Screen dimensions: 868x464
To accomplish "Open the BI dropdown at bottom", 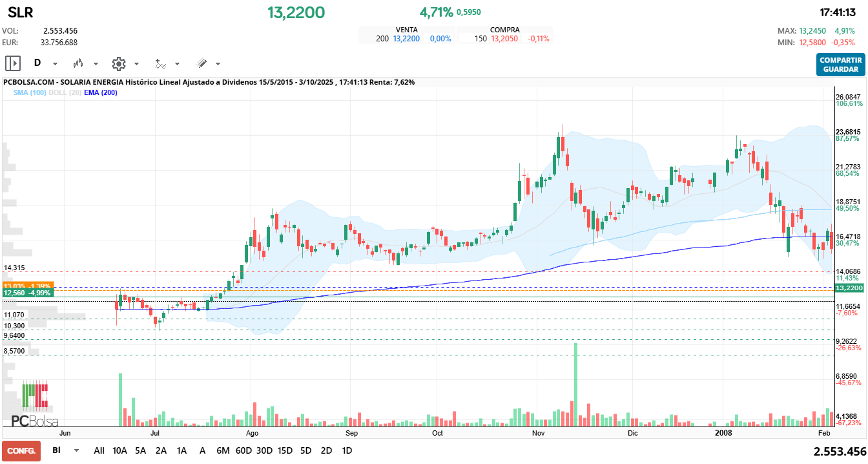I will tap(77, 450).
